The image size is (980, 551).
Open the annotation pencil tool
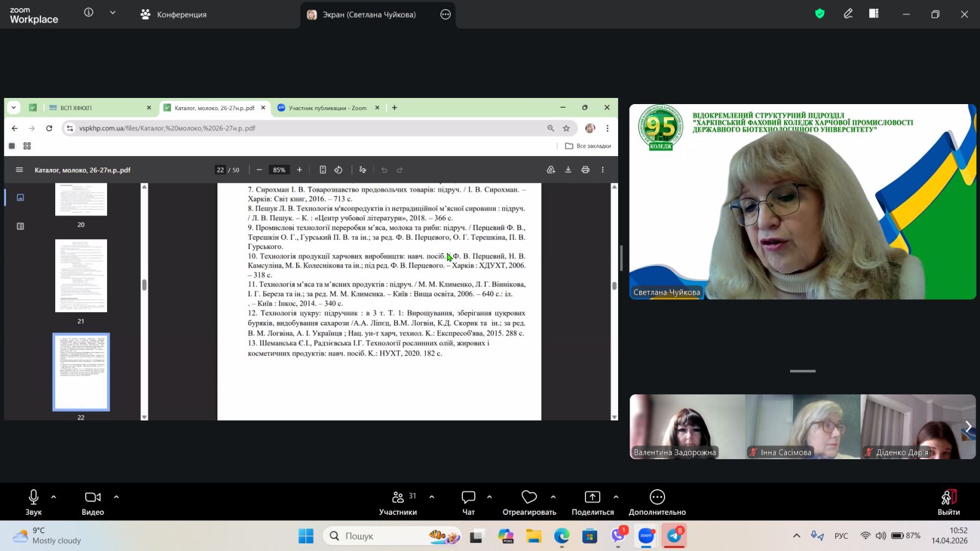(848, 13)
